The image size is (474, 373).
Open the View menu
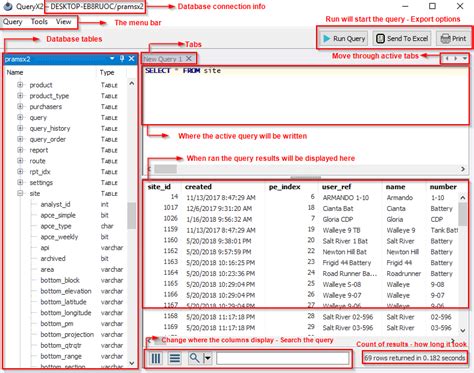click(x=63, y=22)
